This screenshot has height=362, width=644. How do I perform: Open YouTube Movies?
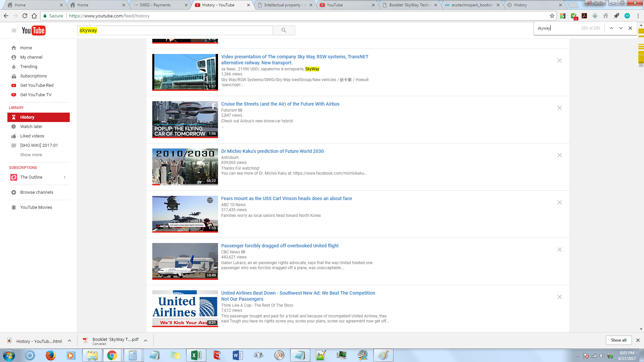(x=39, y=207)
